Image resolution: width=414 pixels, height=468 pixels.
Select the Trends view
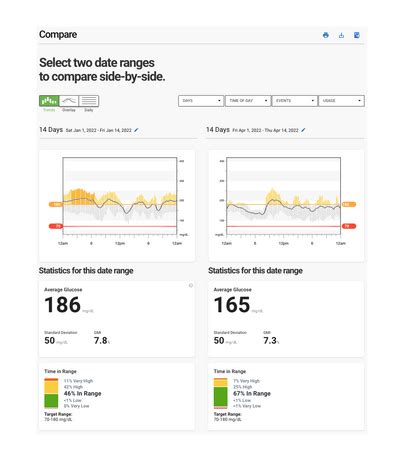[x=49, y=101]
